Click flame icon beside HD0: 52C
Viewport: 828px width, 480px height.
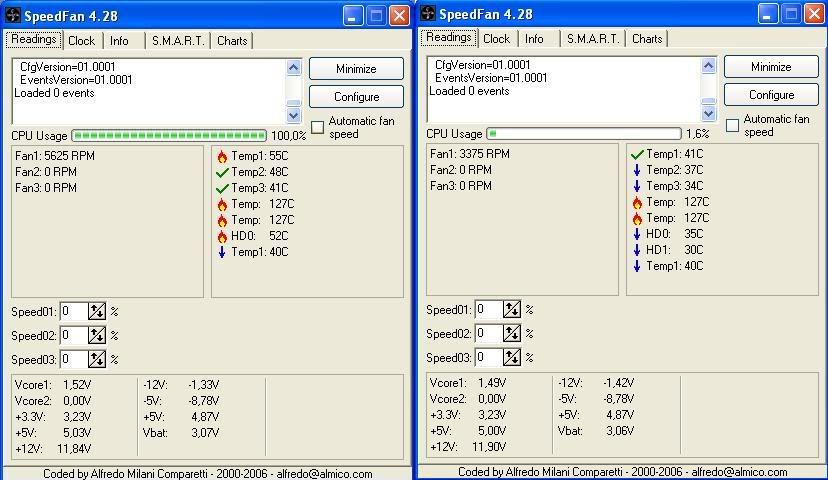tap(222, 236)
